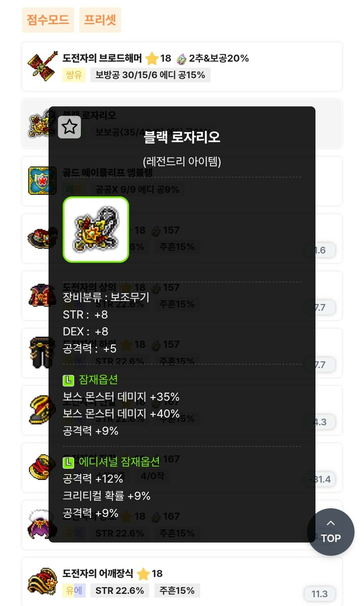Jump to page top with TOP button
This screenshot has width=364, height=606.
coord(331,532)
